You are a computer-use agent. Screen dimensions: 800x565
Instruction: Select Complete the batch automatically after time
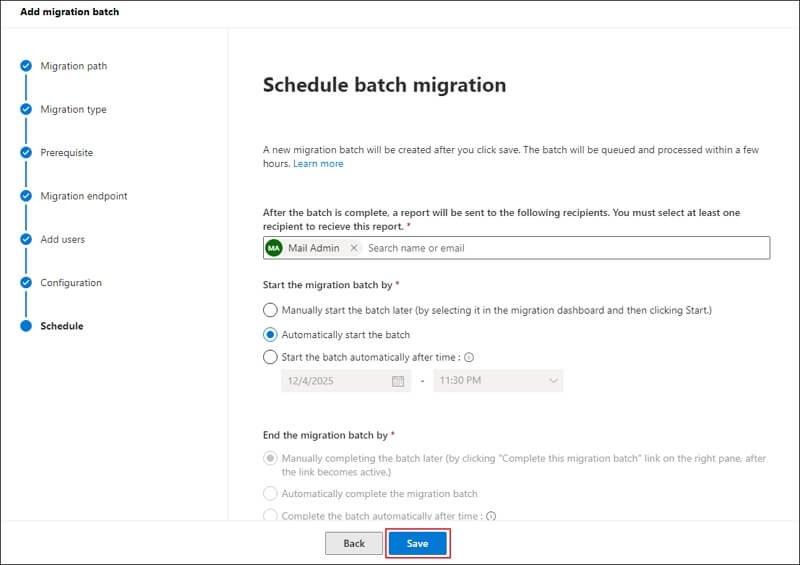click(x=270, y=515)
